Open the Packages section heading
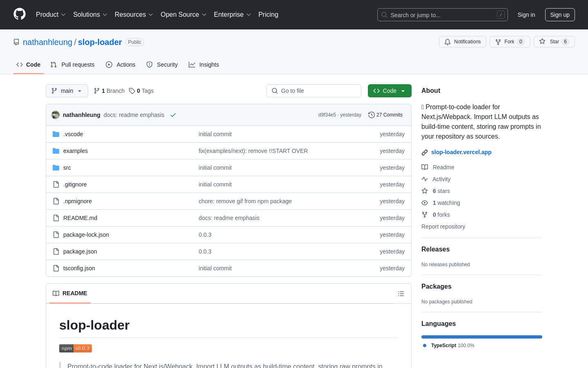 pyautogui.click(x=437, y=287)
